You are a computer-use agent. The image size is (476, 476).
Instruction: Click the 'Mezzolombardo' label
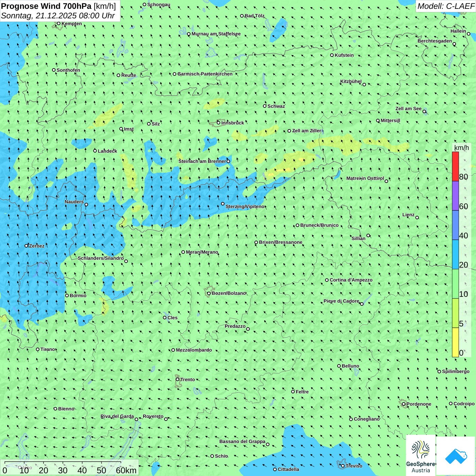tap(194, 350)
